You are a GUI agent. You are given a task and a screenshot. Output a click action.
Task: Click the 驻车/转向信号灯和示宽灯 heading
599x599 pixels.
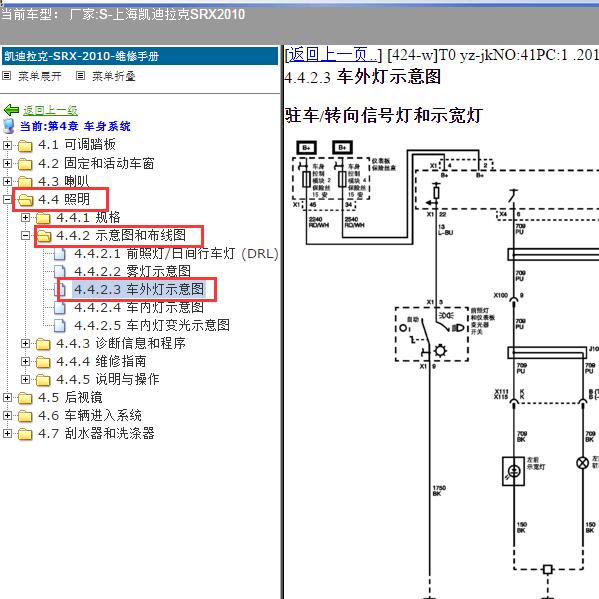click(384, 115)
